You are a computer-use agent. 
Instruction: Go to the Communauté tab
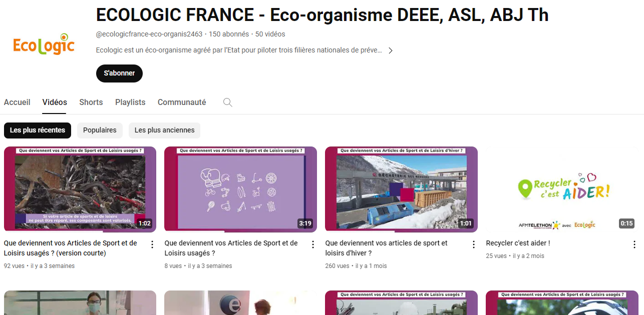[x=182, y=102]
